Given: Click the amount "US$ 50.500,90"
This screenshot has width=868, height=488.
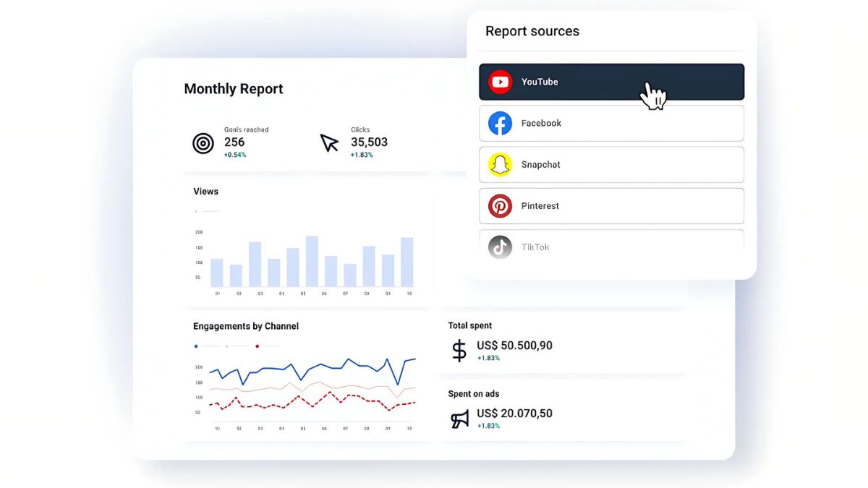Looking at the screenshot, I should [x=514, y=346].
